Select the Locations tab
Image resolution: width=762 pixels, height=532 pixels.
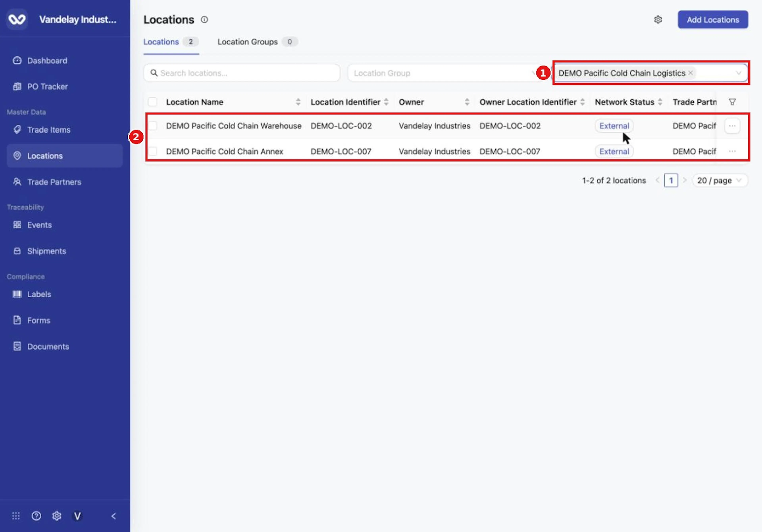[171, 42]
